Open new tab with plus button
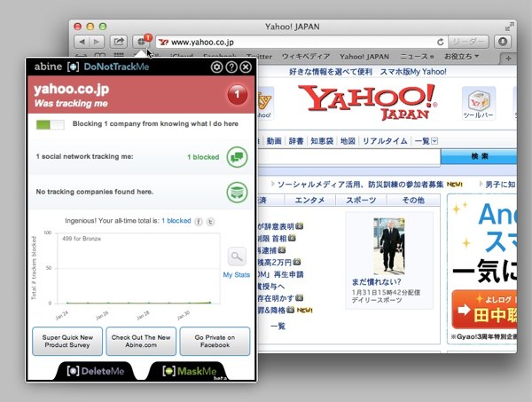The width and height of the screenshot is (532, 402). [x=508, y=59]
